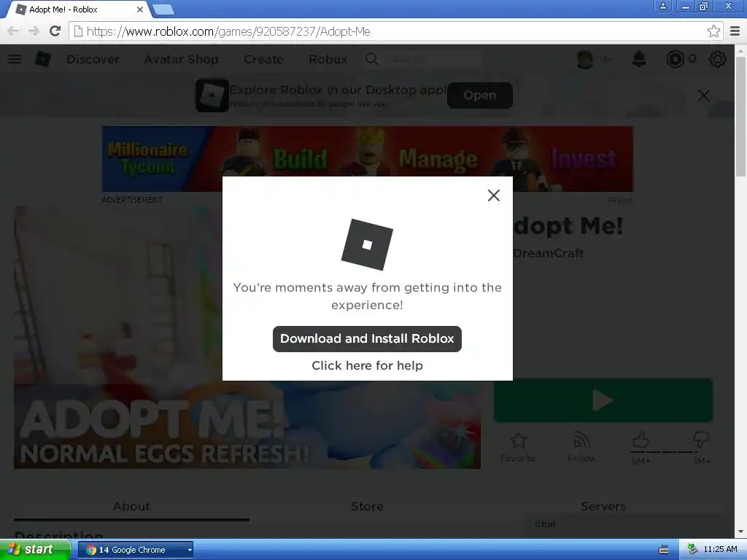Select the Adopt Me! - Roblox tab
Image resolution: width=747 pixels, height=560 pixels.
[79, 9]
